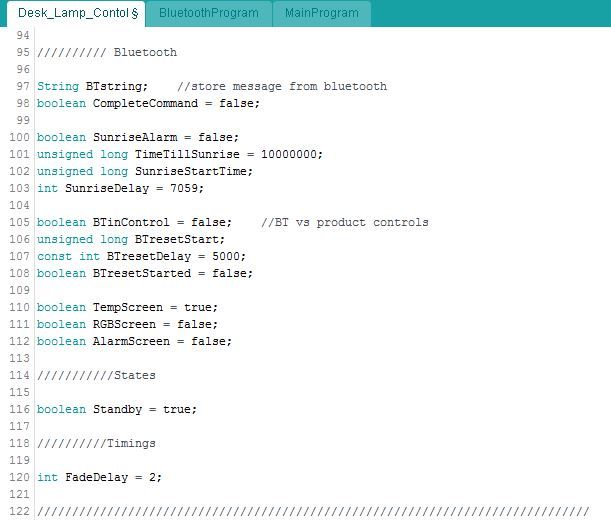This screenshot has width=611, height=520.
Task: Click 'boolean RGBScreen = false;' line
Action: (x=127, y=324)
